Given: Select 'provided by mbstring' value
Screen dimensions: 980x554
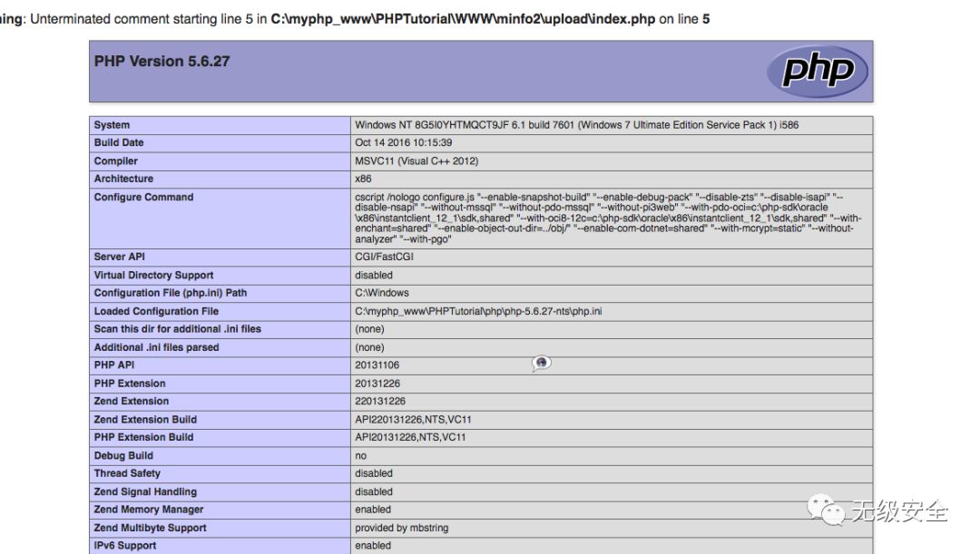Looking at the screenshot, I should click(x=402, y=528).
